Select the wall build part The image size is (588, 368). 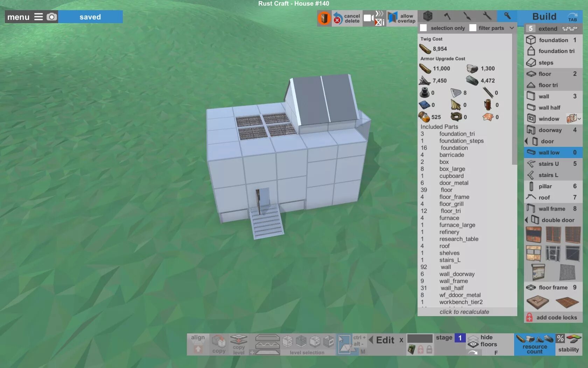tap(553, 96)
